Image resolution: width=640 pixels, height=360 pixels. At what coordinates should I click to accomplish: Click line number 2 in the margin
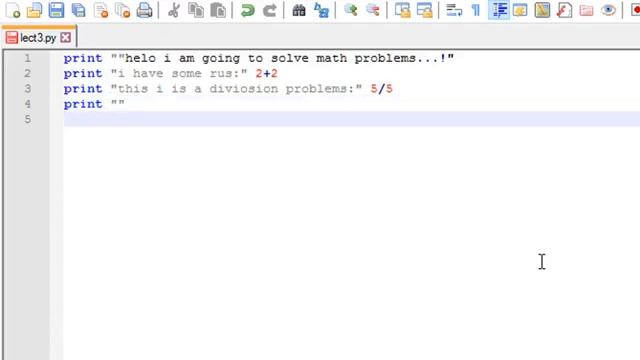click(x=27, y=73)
